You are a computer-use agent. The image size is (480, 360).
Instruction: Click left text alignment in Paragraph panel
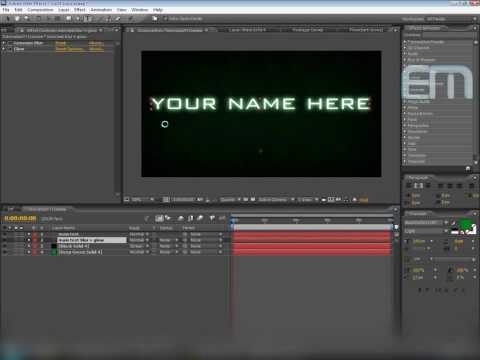pyautogui.click(x=409, y=186)
